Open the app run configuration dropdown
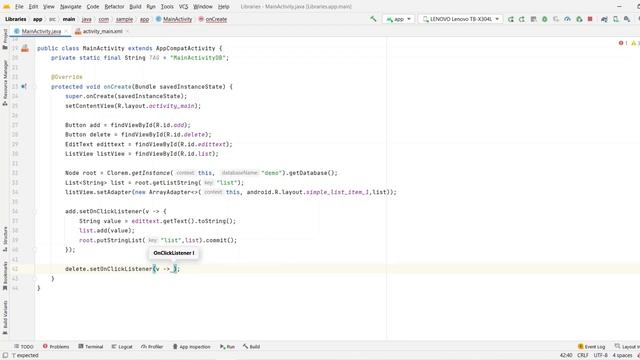This screenshot has height=360, width=640. [398, 19]
